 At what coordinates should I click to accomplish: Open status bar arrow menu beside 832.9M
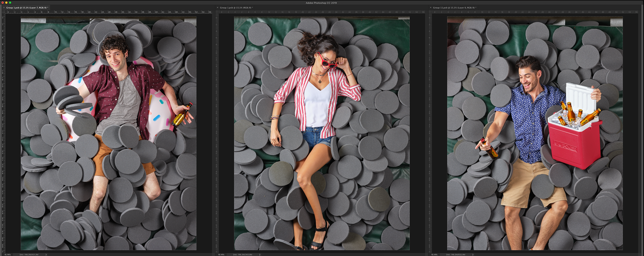tap(473, 254)
